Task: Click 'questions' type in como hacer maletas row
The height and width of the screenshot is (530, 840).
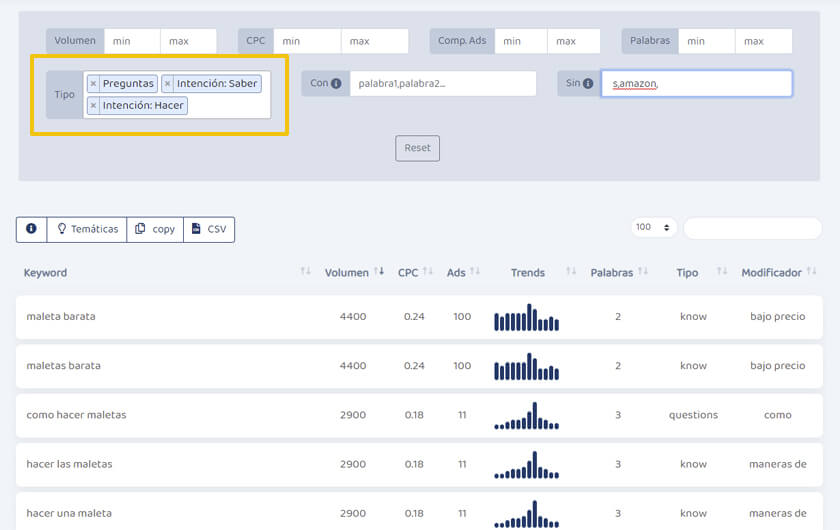Action: pos(693,415)
